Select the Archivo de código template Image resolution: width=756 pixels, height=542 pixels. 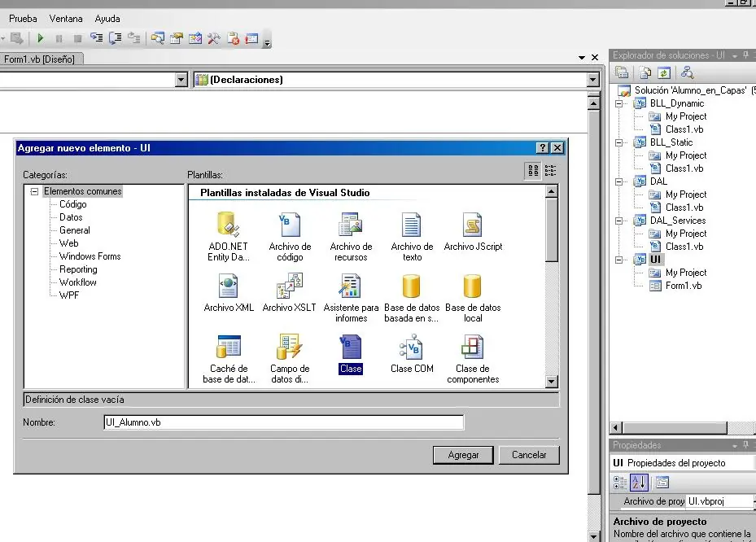click(x=290, y=236)
